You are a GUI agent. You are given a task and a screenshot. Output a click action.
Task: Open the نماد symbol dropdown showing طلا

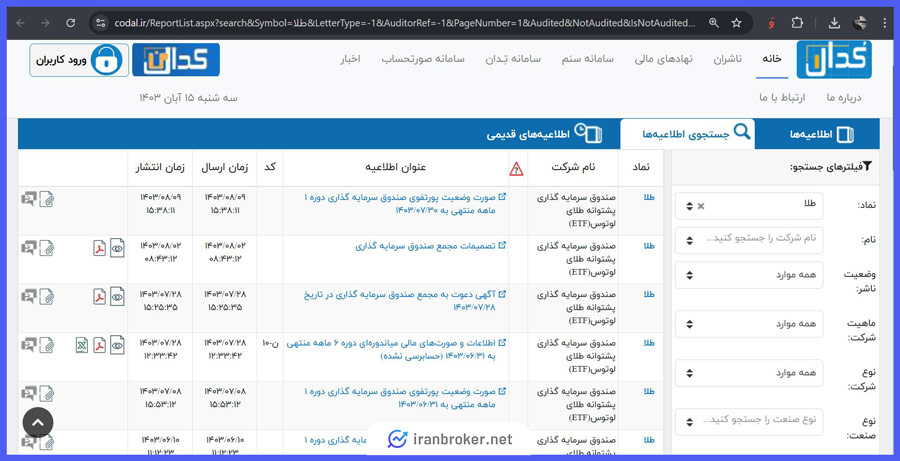[749, 206]
